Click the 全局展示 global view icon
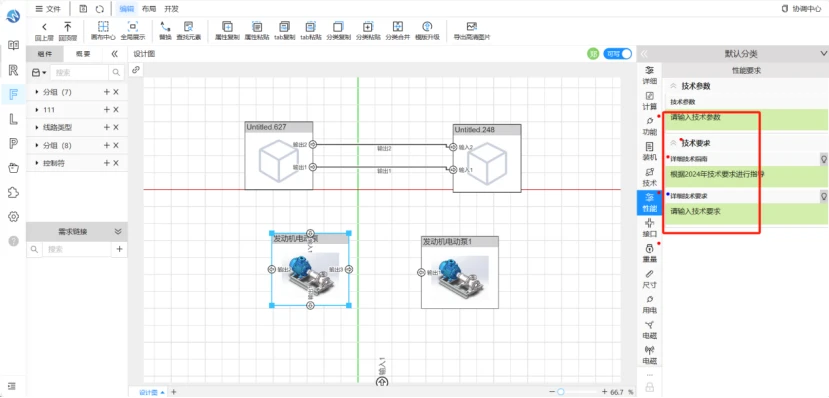The height and width of the screenshot is (398, 829). pos(133,26)
